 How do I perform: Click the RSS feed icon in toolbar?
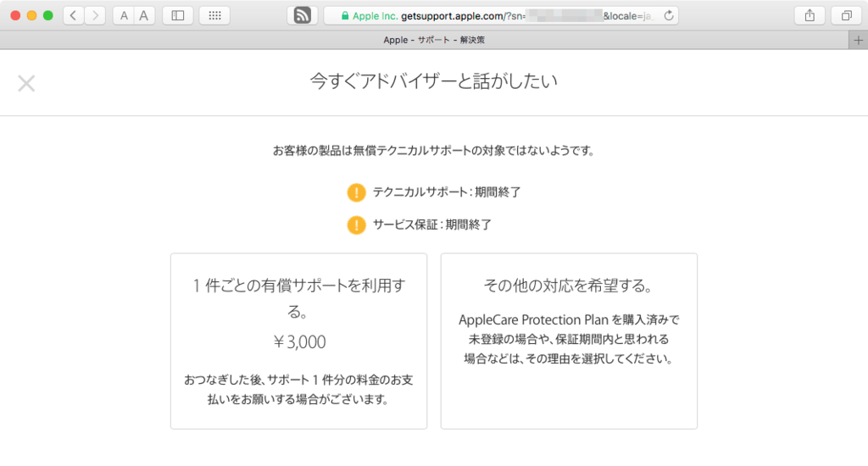303,15
